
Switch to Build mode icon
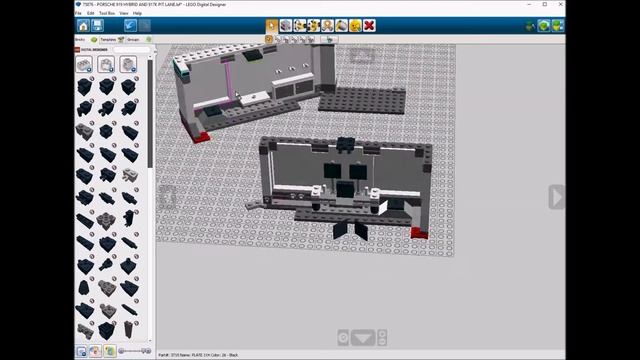point(530,26)
